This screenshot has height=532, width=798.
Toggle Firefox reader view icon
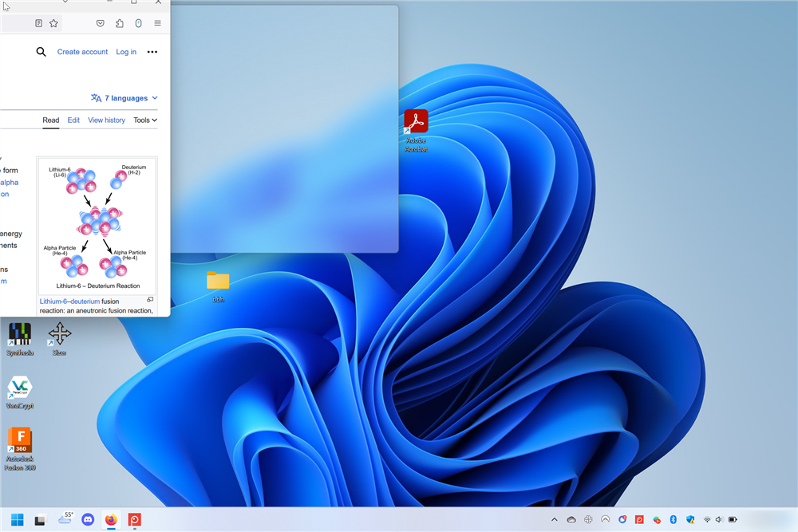coord(39,24)
